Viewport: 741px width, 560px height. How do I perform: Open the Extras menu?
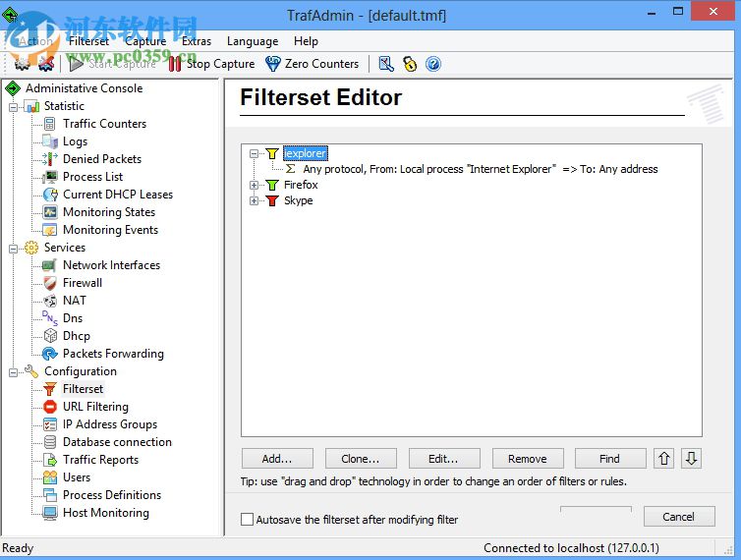tap(197, 41)
